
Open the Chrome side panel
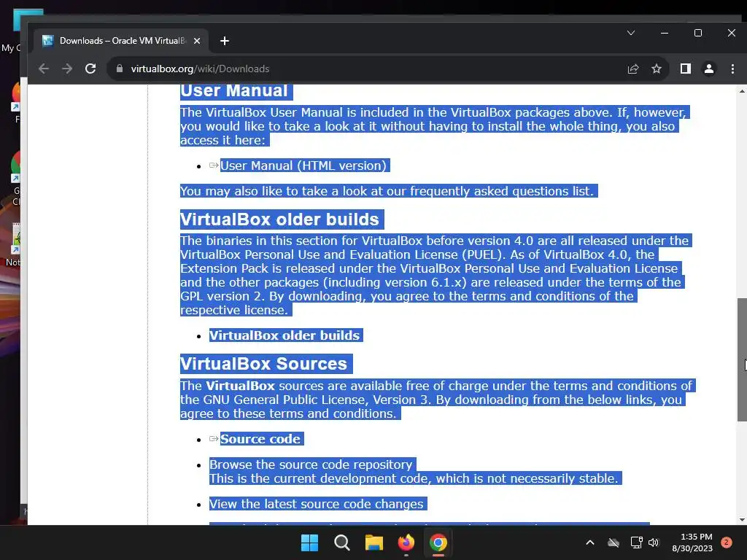[686, 69]
